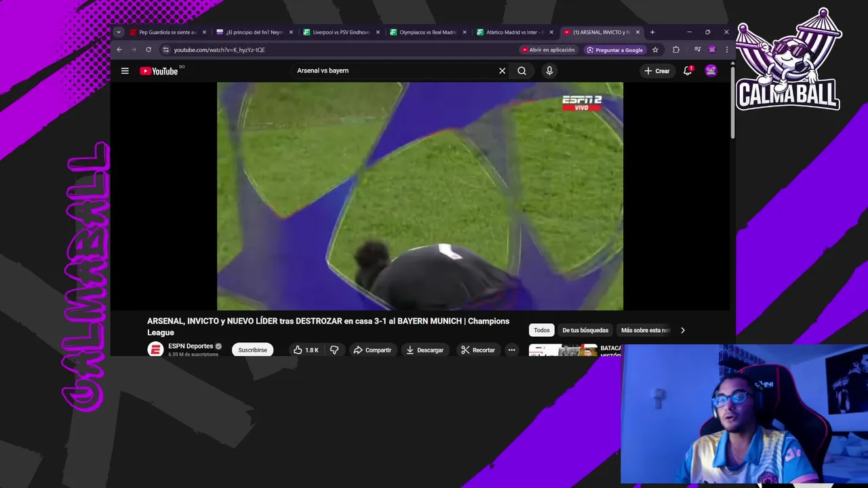Click the page vertical scrollbar
This screenshot has width=868, height=488.
(732, 102)
